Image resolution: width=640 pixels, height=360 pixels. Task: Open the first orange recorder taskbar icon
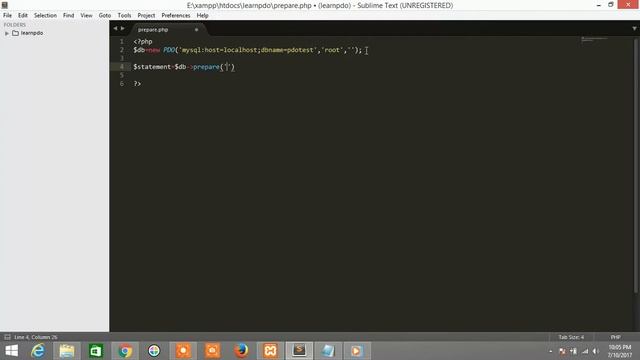click(x=183, y=351)
